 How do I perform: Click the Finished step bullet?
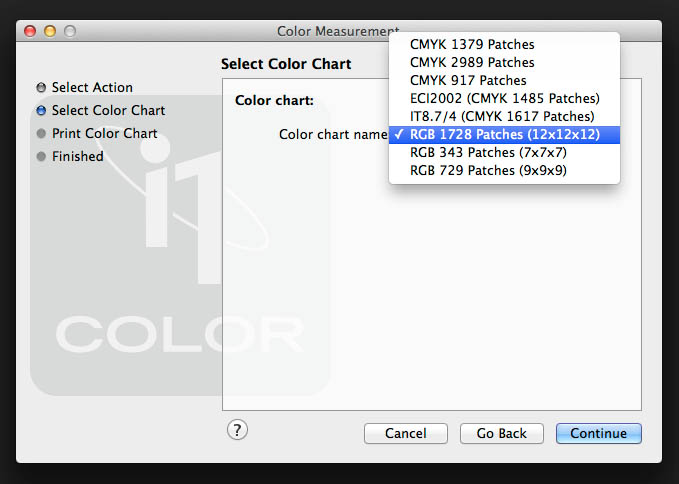click(41, 157)
